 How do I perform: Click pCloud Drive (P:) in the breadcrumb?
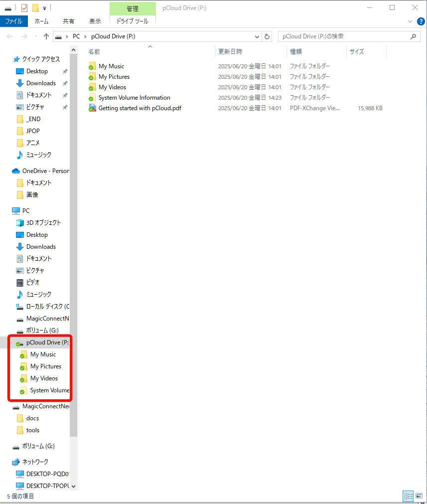coord(113,36)
